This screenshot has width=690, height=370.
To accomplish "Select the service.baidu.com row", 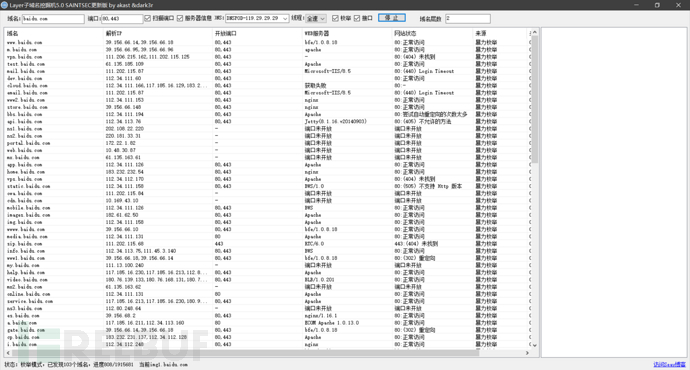I will tap(267, 301).
